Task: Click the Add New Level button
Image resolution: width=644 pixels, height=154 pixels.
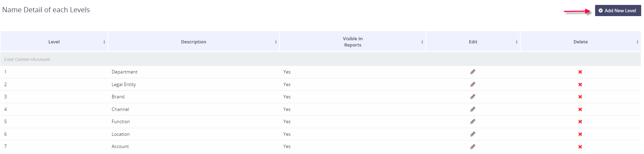Action: 617,10
